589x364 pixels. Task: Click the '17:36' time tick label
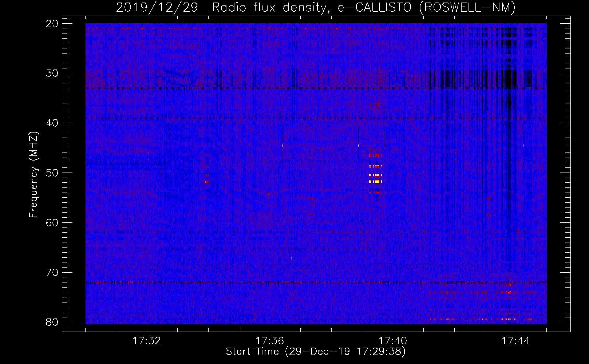pyautogui.click(x=270, y=341)
